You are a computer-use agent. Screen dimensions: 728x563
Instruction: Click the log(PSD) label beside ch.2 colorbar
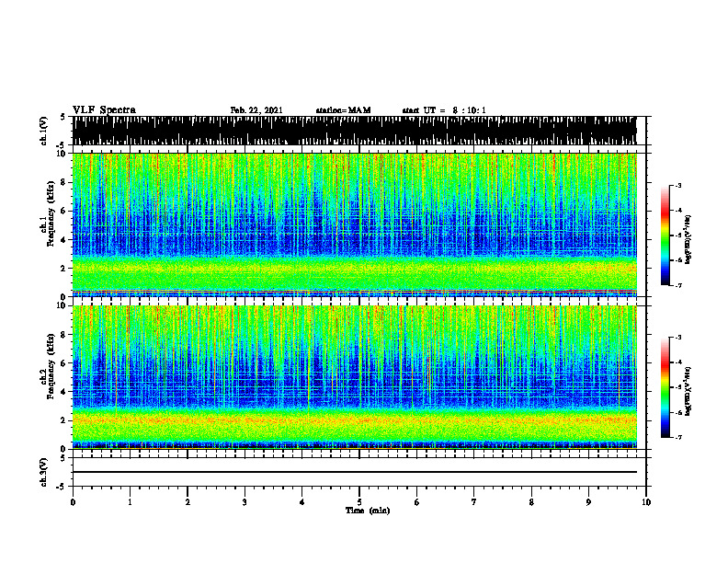click(x=688, y=391)
